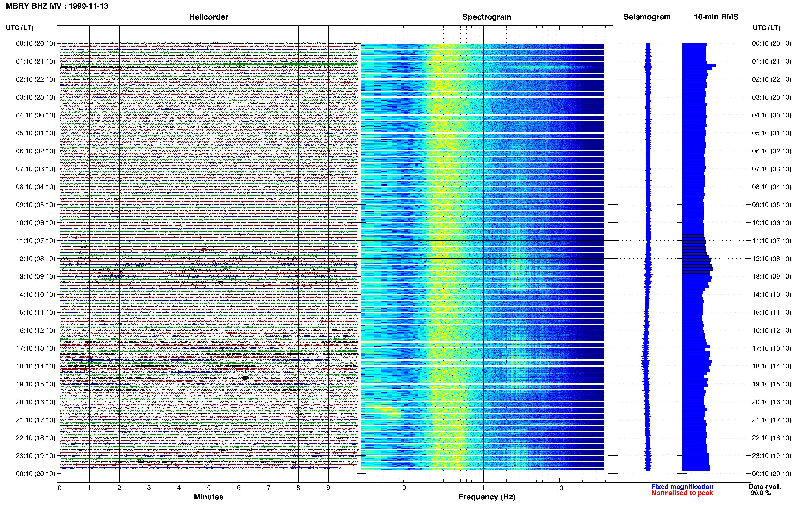This screenshot has width=812, height=508.
Task: Click left time label 01:10 (21:10)
Action: tap(35, 61)
